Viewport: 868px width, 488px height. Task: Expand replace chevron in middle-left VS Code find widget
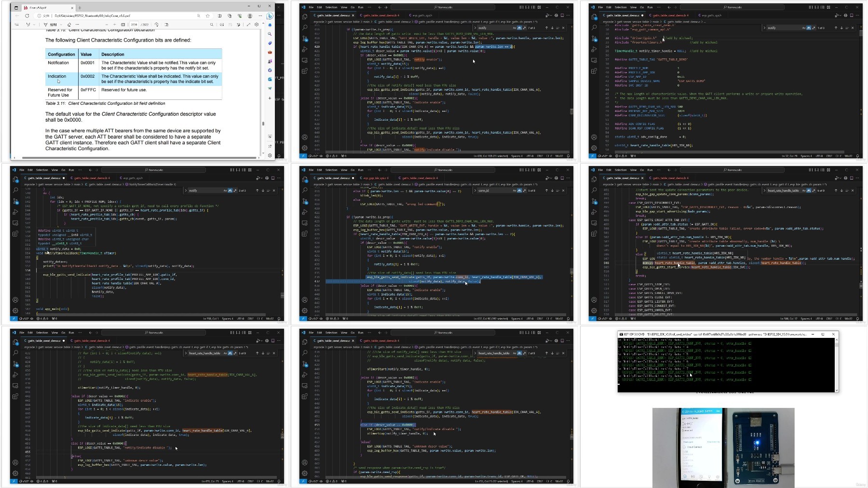pyautogui.click(x=186, y=191)
